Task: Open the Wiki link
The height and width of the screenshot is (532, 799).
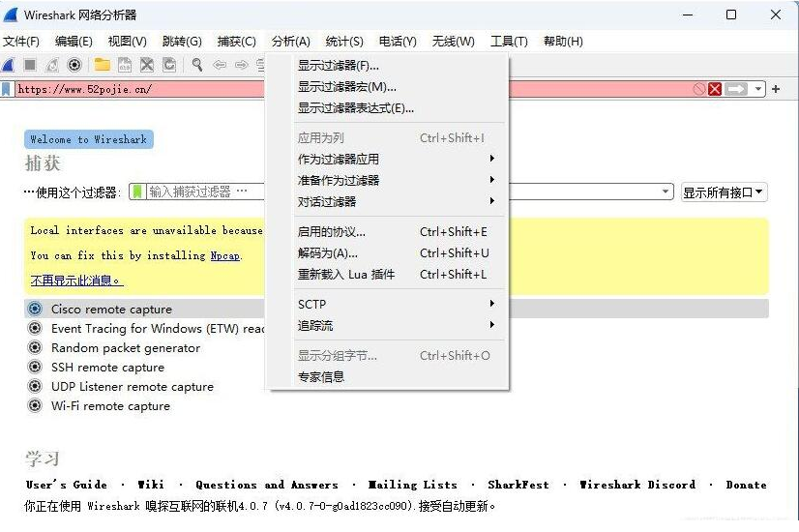Action: (151, 485)
